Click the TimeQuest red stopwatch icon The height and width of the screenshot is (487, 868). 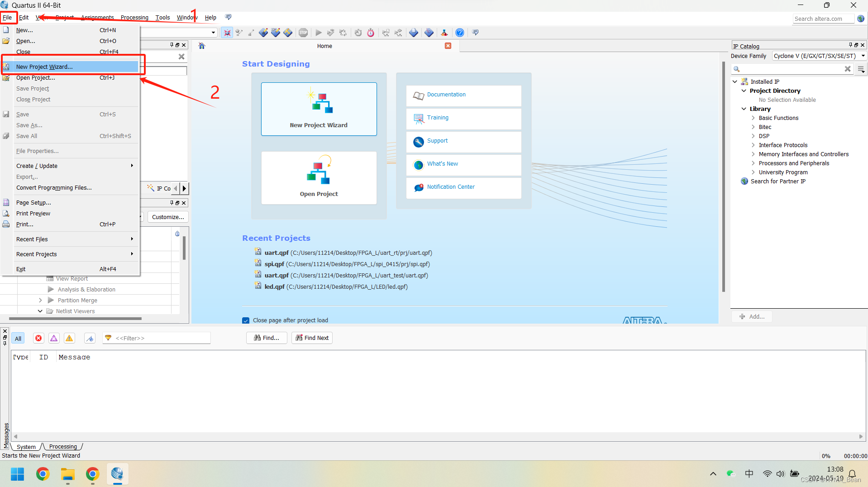pyautogui.click(x=371, y=33)
